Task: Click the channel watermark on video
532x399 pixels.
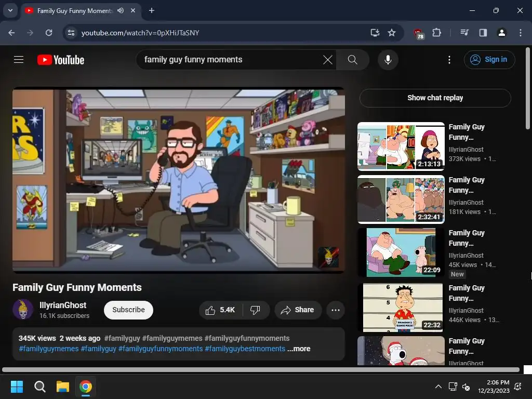Action: [x=329, y=257]
